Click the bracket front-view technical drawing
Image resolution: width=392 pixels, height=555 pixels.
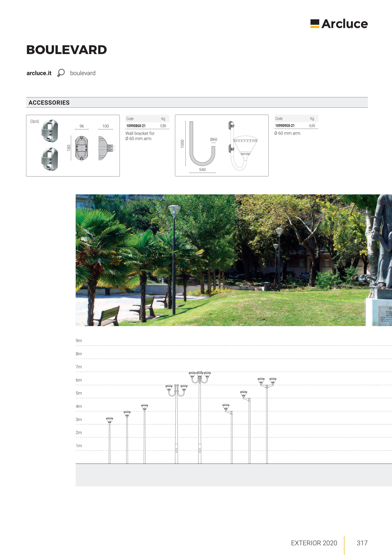click(81, 148)
